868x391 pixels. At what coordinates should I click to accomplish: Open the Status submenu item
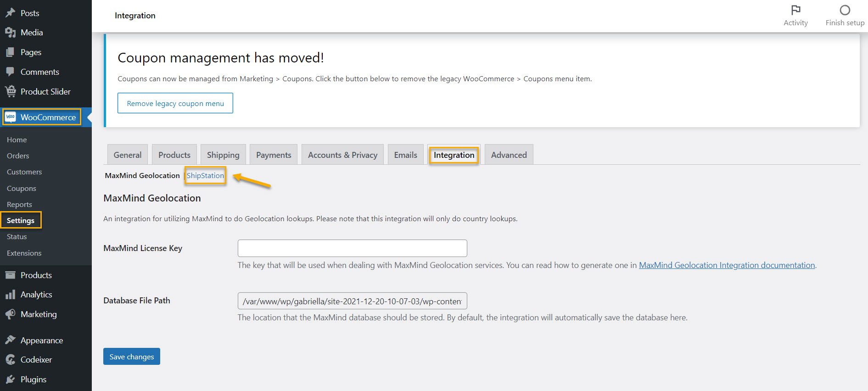17,237
